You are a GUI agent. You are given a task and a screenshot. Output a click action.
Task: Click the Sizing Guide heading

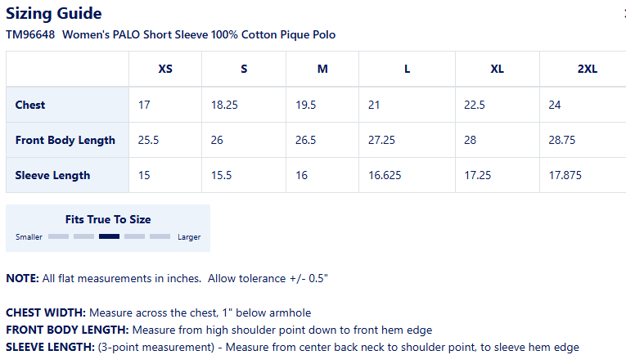click(x=54, y=13)
